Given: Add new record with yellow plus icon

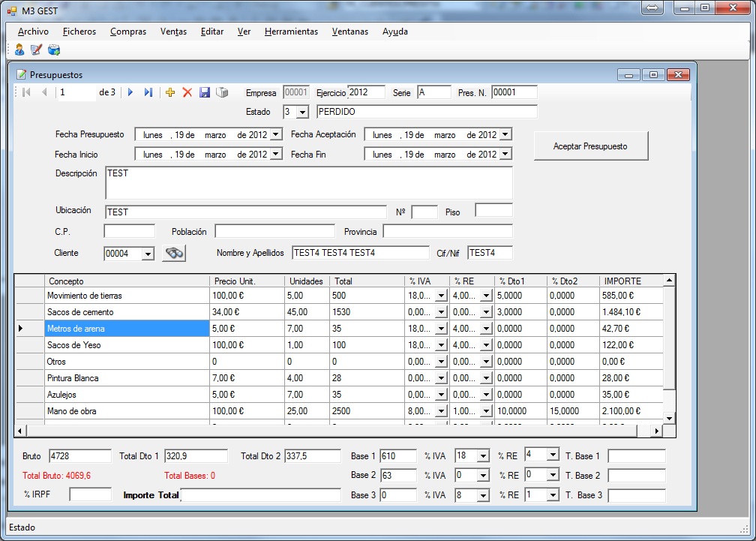Looking at the screenshot, I should coord(170,92).
